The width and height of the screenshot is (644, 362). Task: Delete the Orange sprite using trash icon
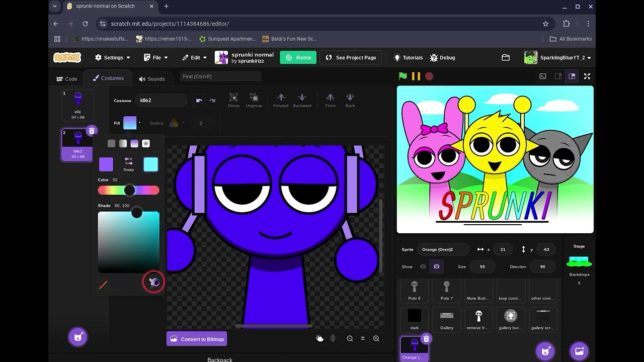pos(426,339)
